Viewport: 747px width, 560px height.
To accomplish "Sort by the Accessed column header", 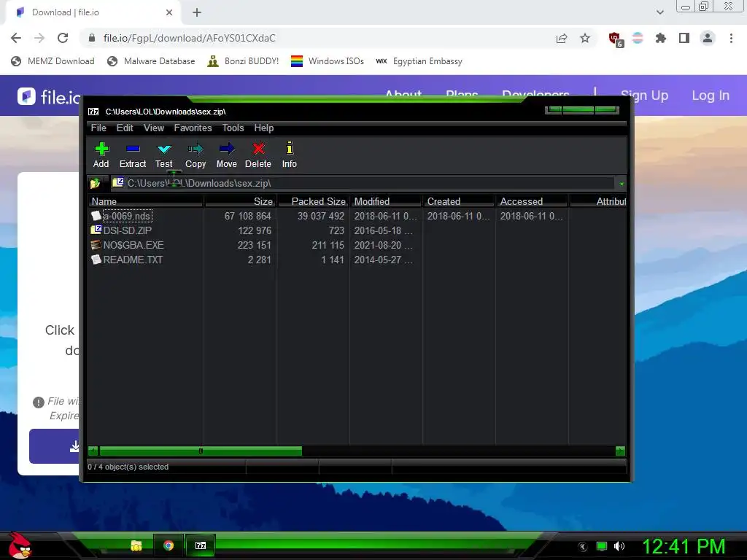I will click(x=532, y=201).
